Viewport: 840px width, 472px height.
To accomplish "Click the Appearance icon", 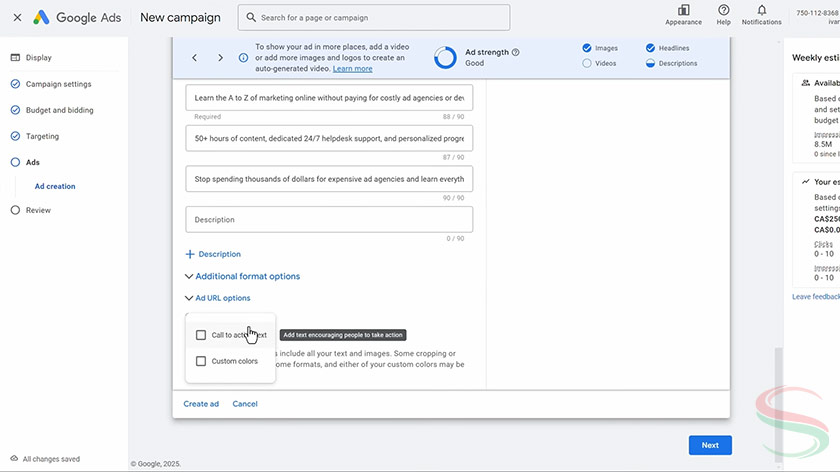I will (683, 11).
